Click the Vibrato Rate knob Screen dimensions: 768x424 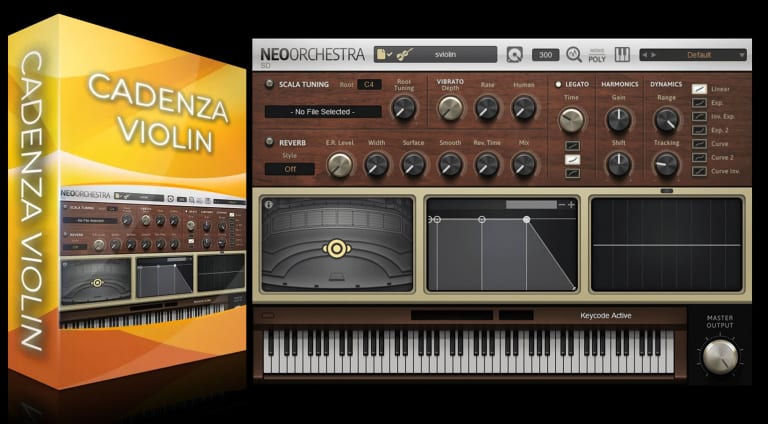pos(487,108)
